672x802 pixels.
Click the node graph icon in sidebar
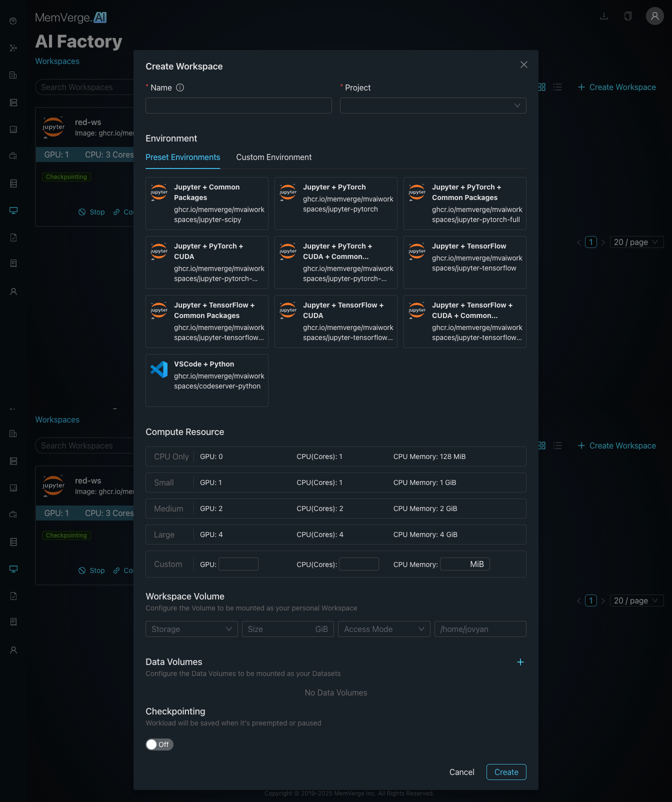click(13, 48)
